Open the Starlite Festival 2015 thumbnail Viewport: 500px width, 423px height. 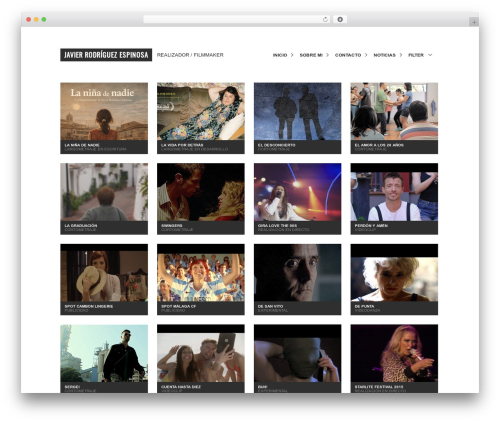pyautogui.click(x=394, y=353)
